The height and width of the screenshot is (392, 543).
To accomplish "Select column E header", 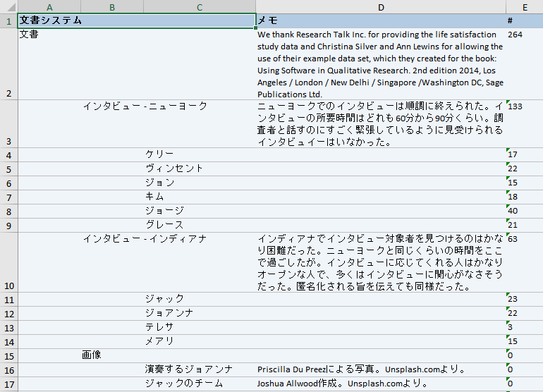I will tap(525, 7).
